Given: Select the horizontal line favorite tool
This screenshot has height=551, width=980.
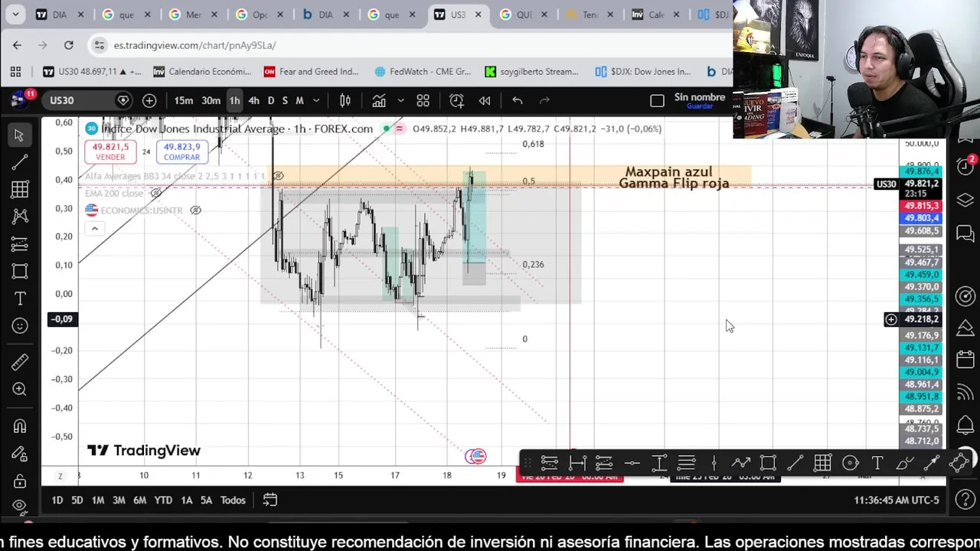Looking at the screenshot, I should pyautogui.click(x=632, y=463).
